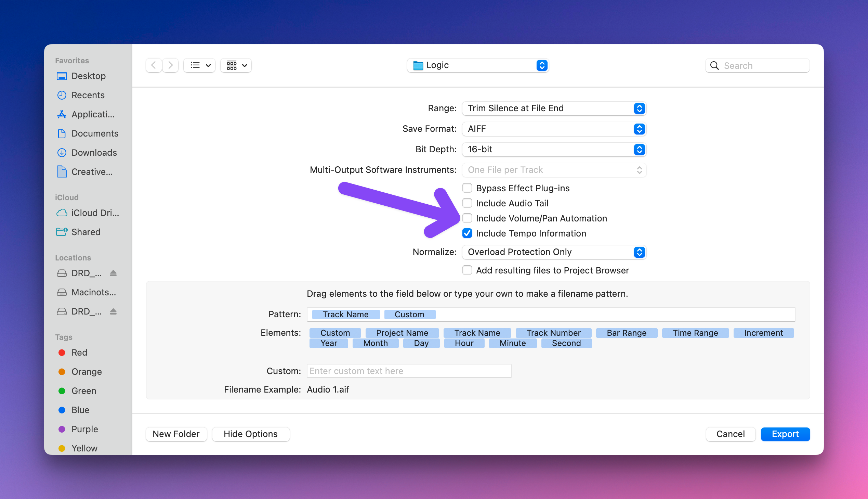Open the list view options icon
The height and width of the screenshot is (499, 868).
(x=200, y=65)
